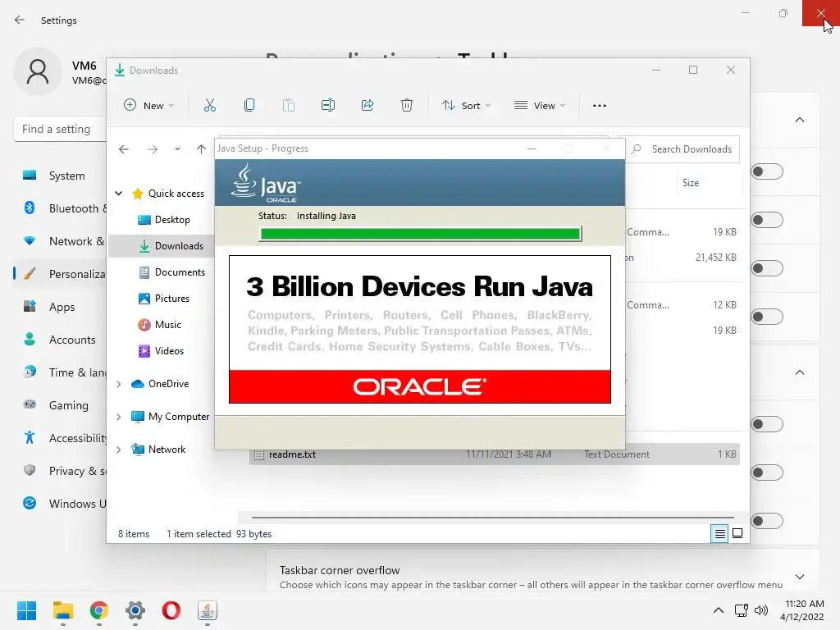Click the Java installation progress bar

click(x=421, y=234)
